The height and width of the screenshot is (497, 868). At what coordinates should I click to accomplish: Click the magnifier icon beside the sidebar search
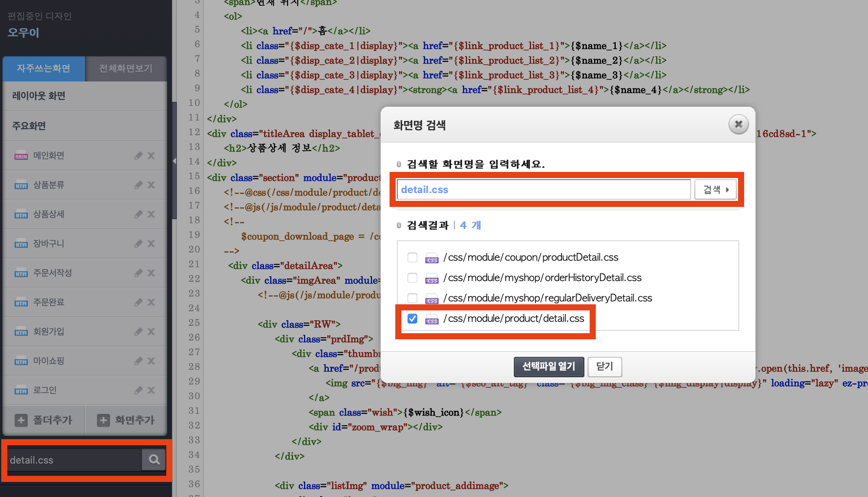coord(154,460)
